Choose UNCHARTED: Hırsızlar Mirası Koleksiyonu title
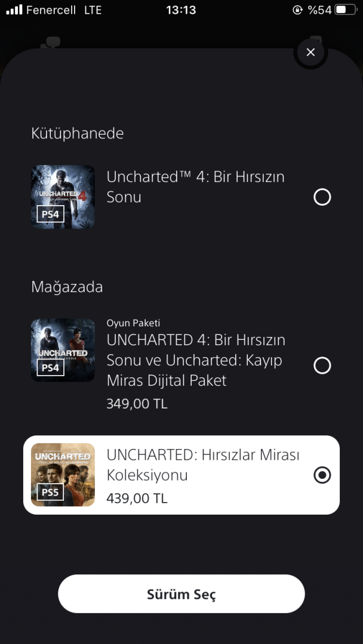Screen dimensions: 363x644 point(203,465)
